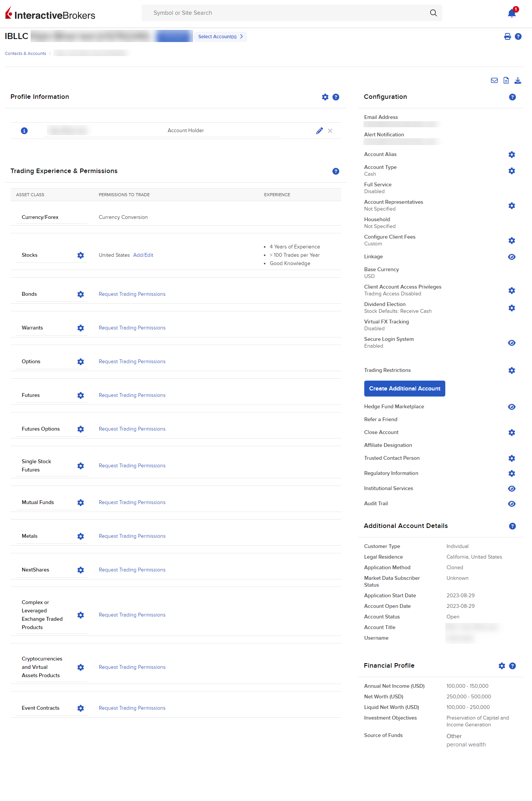Open Additional Account Details help icon
This screenshot has width=532, height=801.
(x=512, y=526)
